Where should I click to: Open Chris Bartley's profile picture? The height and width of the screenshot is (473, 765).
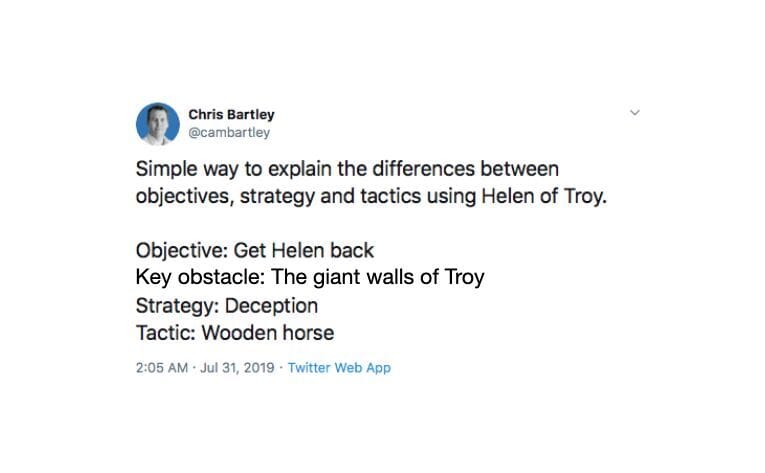click(x=158, y=124)
